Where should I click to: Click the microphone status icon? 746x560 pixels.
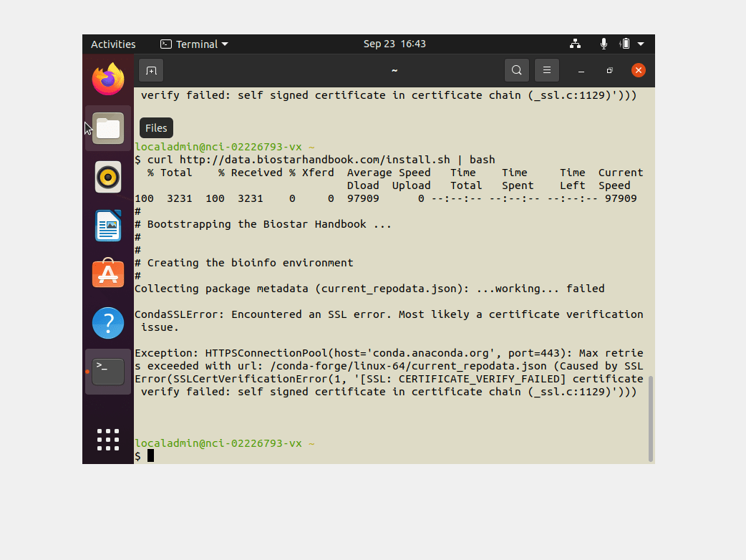(604, 44)
